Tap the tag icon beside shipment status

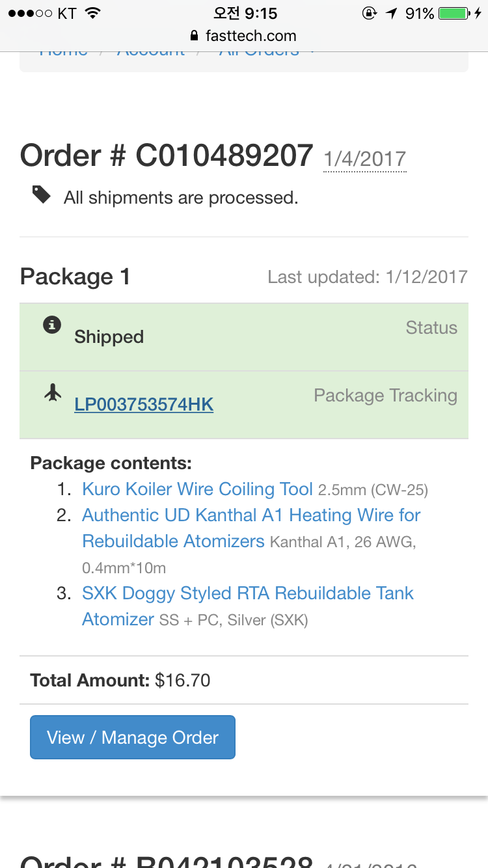tap(42, 195)
